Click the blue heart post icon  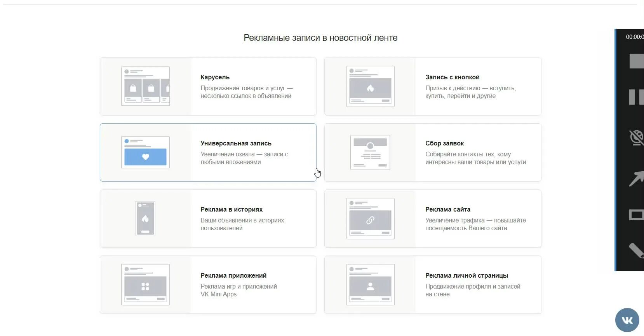click(145, 152)
